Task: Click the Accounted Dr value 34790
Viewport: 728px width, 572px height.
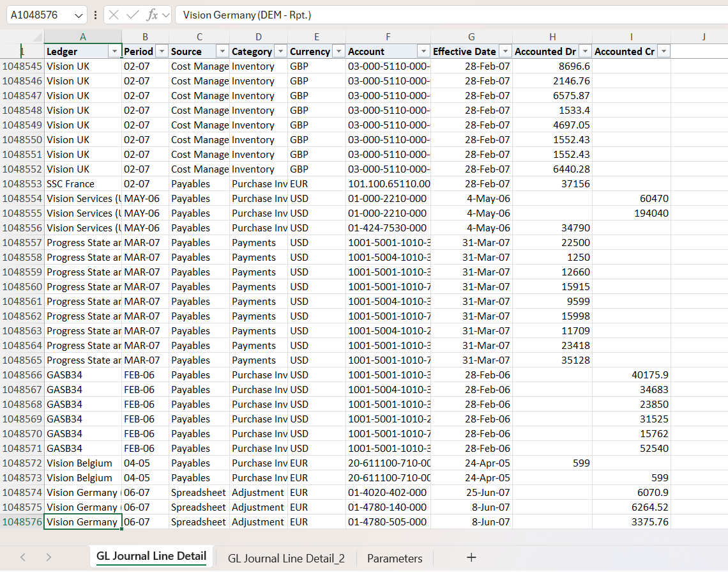Action: click(x=552, y=228)
